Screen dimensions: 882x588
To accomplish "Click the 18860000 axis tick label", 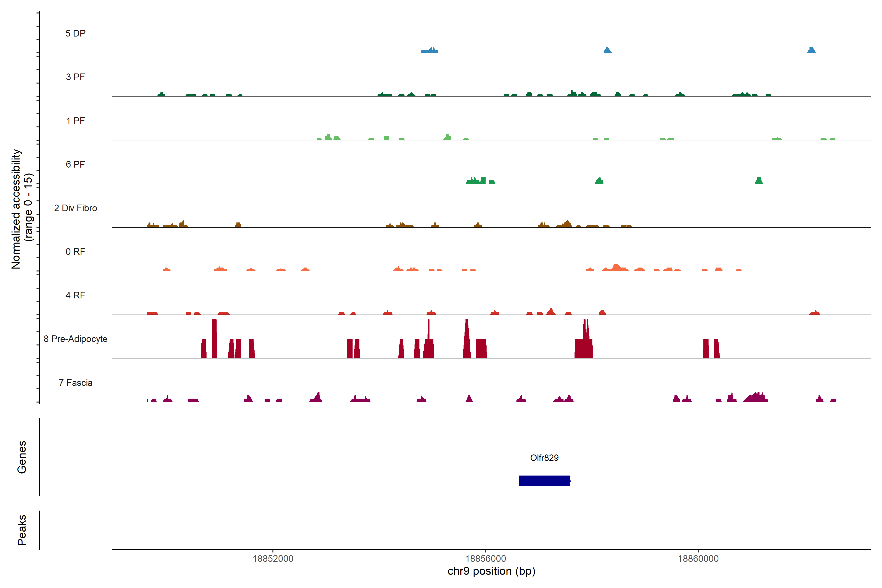I will 698,558.
